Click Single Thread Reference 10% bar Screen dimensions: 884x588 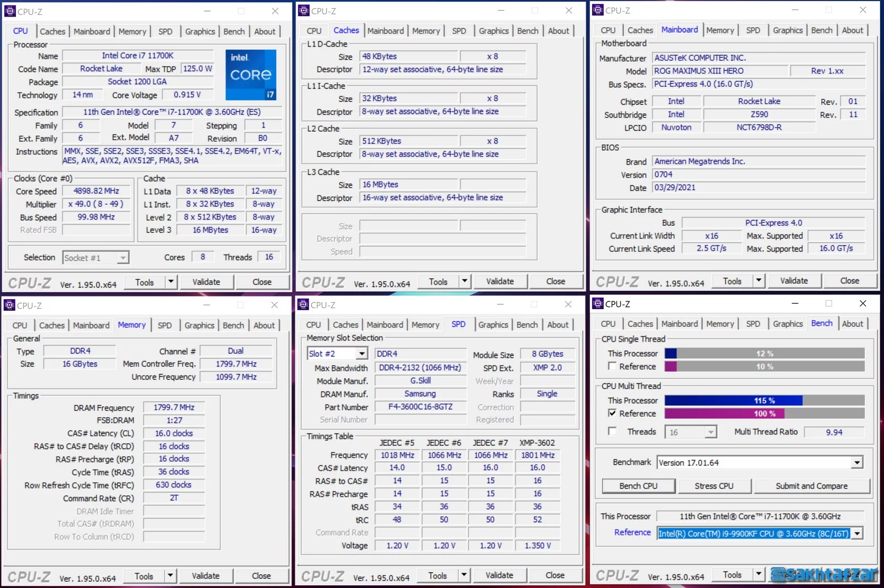point(765,367)
